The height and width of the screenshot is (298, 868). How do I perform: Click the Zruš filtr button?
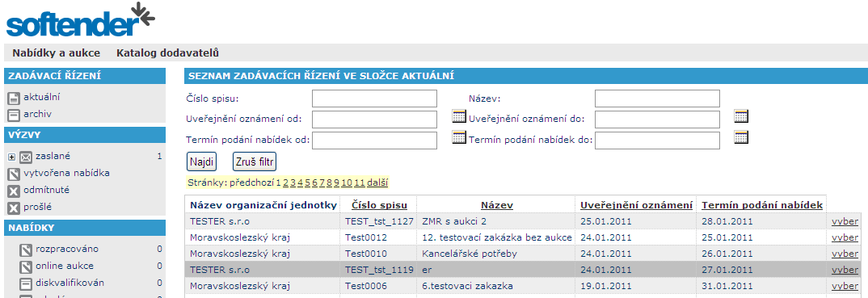(x=255, y=162)
